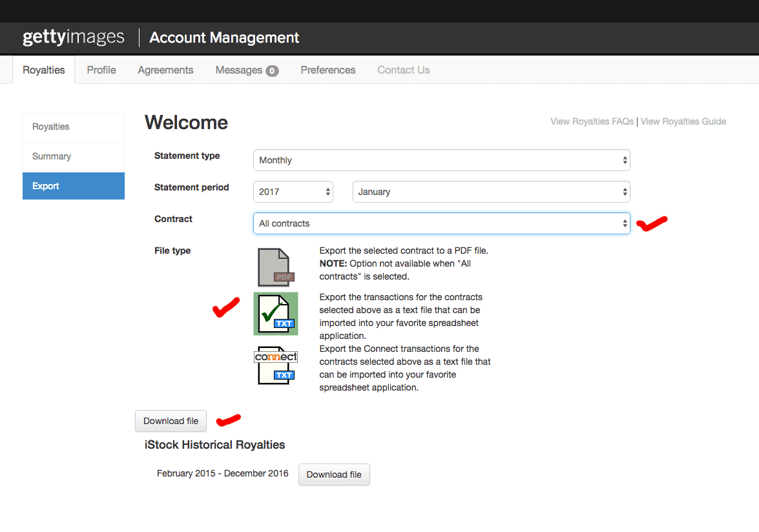Open the statement month dropdown showing January
Viewport: 759px width, 532px height.
pyautogui.click(x=491, y=192)
